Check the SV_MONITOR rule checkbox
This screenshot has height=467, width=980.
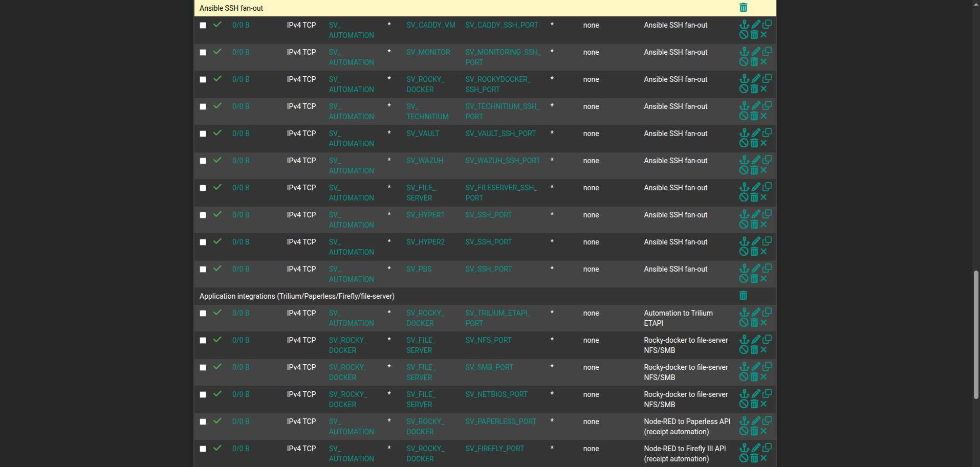pyautogui.click(x=203, y=52)
